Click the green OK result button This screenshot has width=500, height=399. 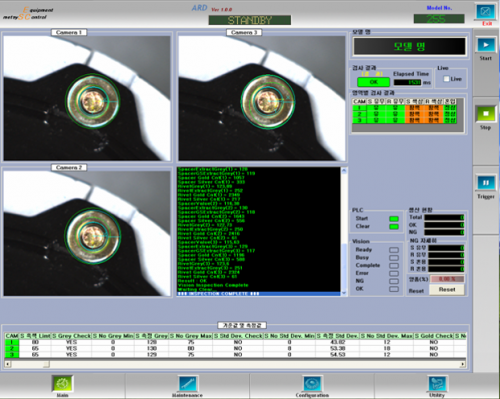pyautogui.click(x=373, y=82)
